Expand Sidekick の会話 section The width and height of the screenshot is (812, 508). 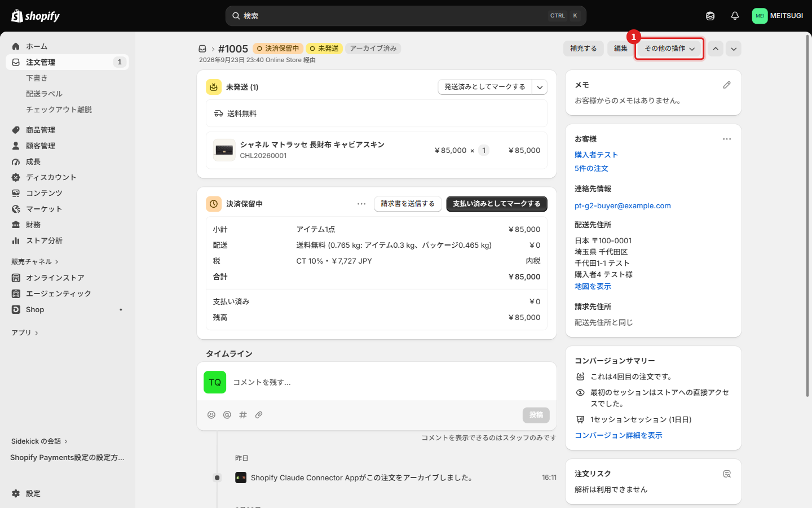point(39,441)
